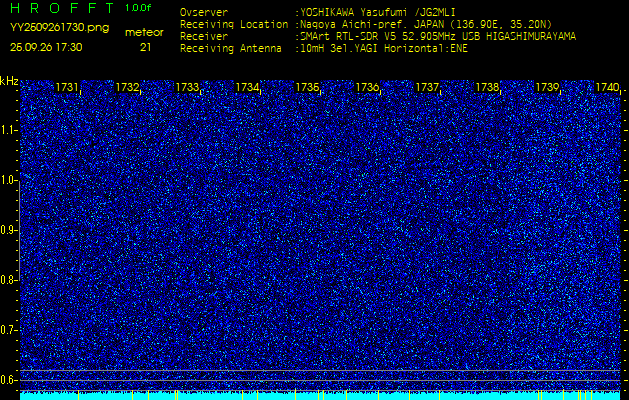Click the Receiving Antenna description line
The width and height of the screenshot is (629, 400).
point(322,47)
